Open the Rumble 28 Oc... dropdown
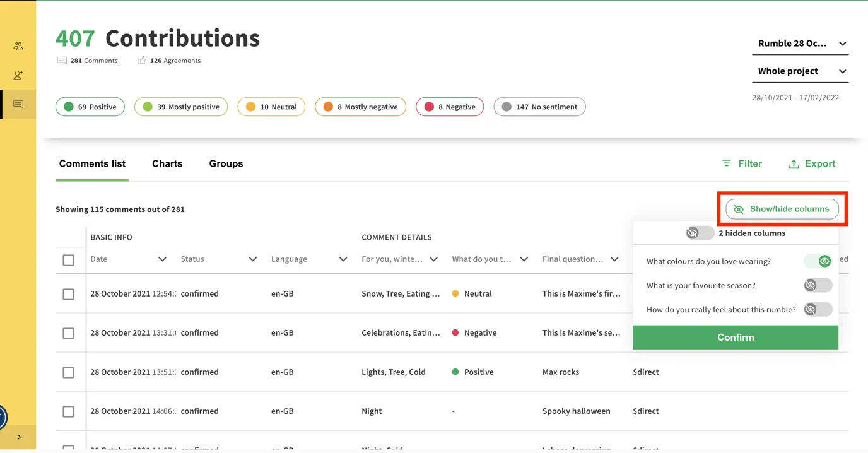Viewport: 868px width, 453px height. (x=802, y=44)
